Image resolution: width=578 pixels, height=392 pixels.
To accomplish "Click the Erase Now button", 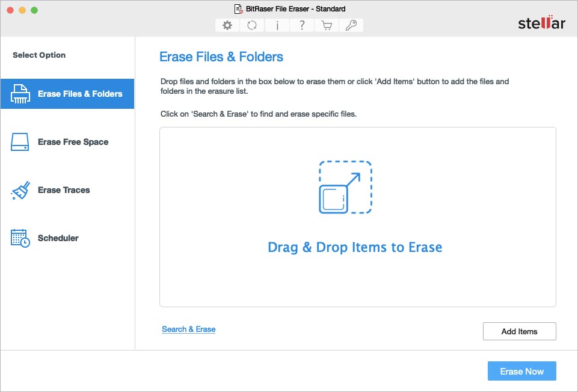I will [521, 371].
